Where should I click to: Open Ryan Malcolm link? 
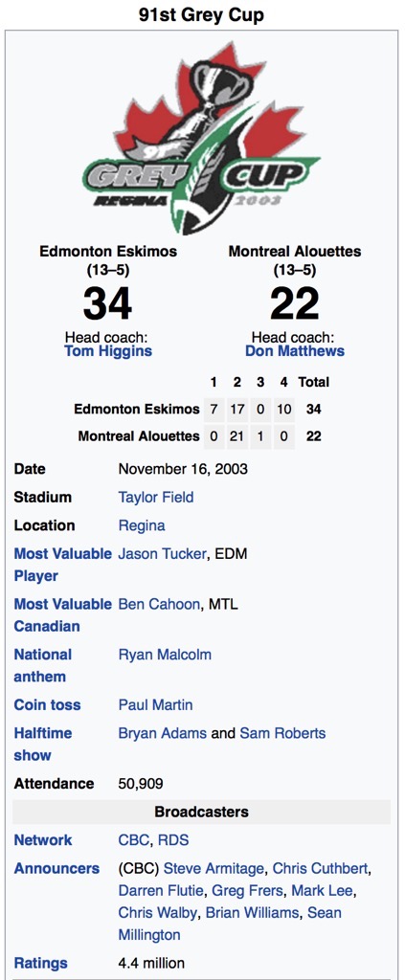[165, 655]
